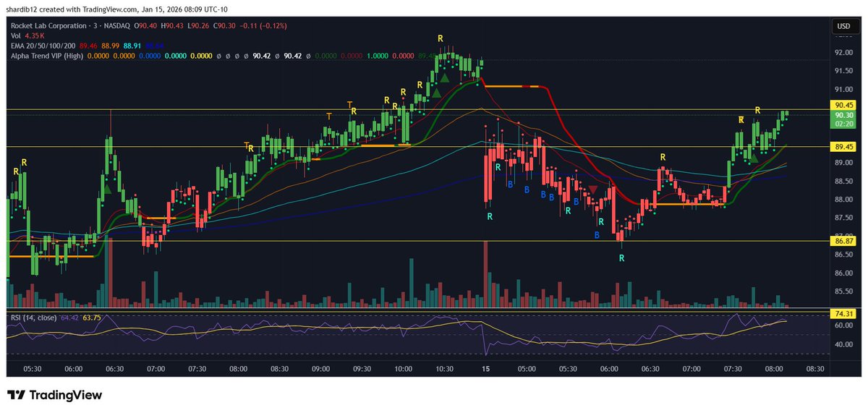Click the 09:00 time axis label
Screen dimensions: 868x413
[x=321, y=368]
